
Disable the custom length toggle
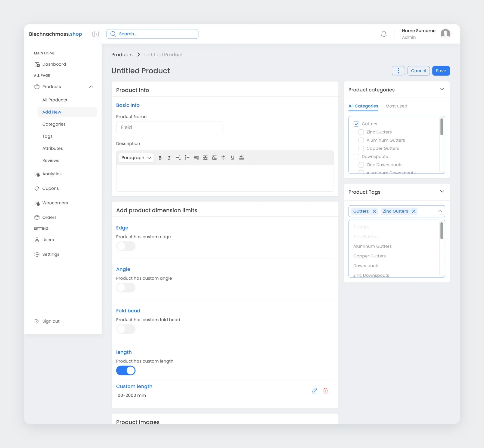126,370
